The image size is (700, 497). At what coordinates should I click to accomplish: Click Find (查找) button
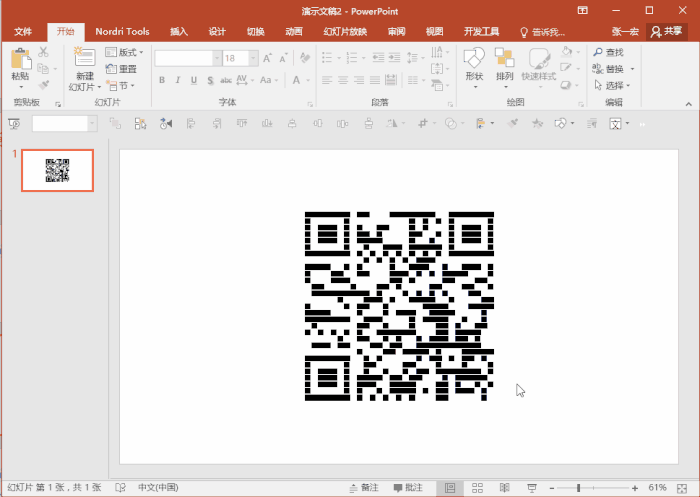click(x=608, y=52)
